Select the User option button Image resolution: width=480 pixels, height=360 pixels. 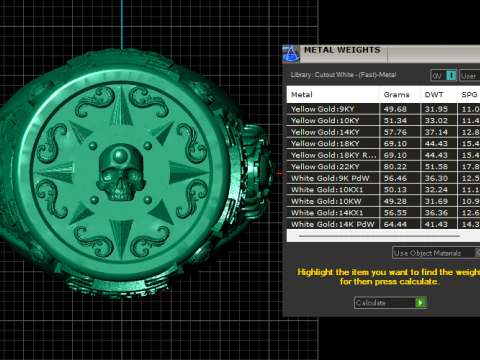pyautogui.click(x=470, y=76)
